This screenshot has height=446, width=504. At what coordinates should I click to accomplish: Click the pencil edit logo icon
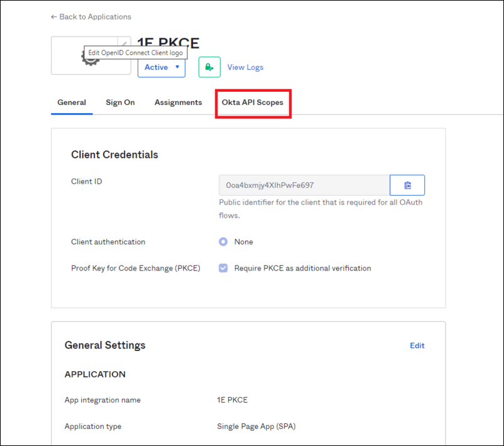[x=124, y=42]
